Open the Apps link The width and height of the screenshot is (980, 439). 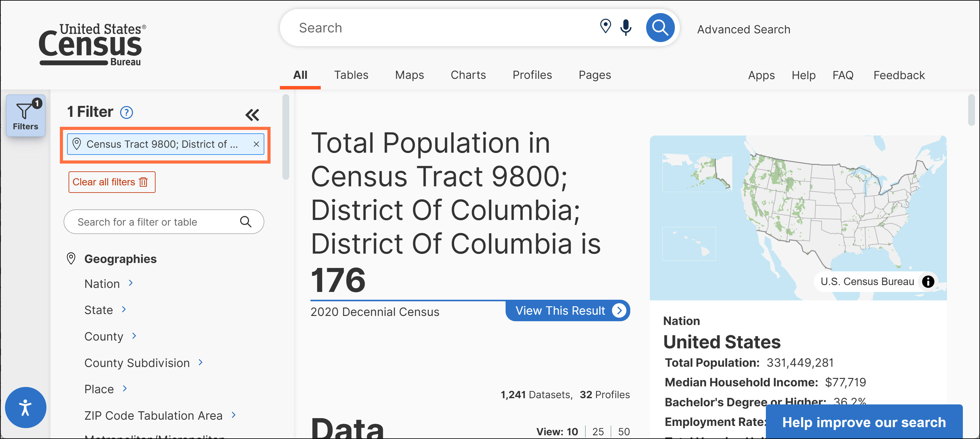(761, 75)
